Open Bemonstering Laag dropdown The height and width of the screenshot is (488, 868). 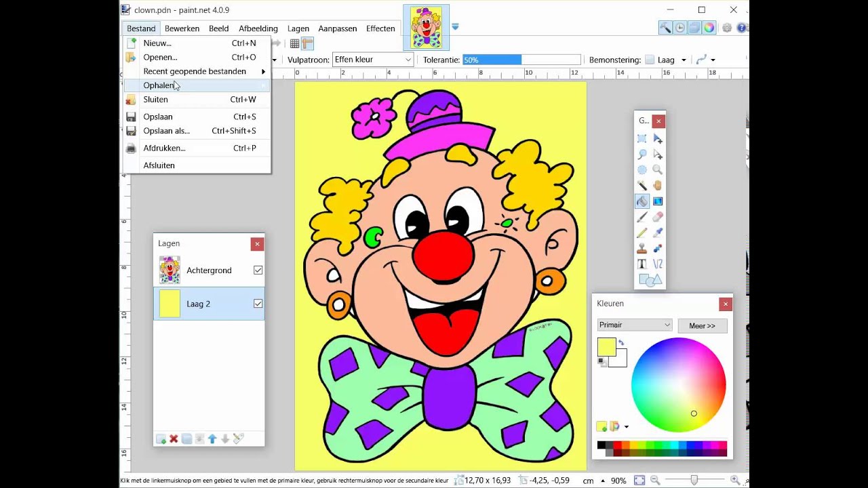[666, 60]
